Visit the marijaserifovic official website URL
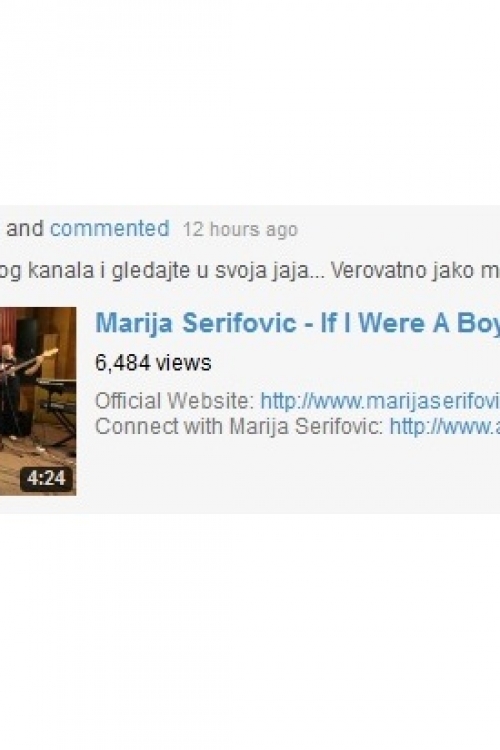The height and width of the screenshot is (750, 500). point(380,400)
